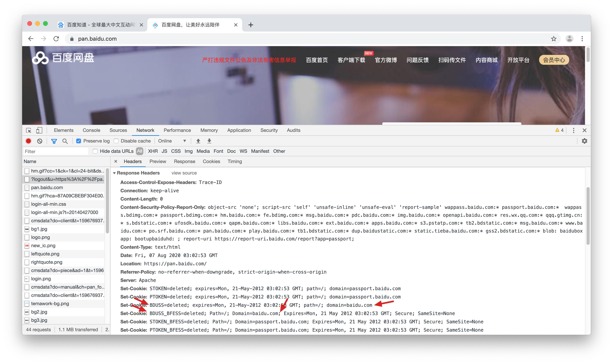Collapse the Response Headers section
Screen dimensions: 613x364
[114, 173]
